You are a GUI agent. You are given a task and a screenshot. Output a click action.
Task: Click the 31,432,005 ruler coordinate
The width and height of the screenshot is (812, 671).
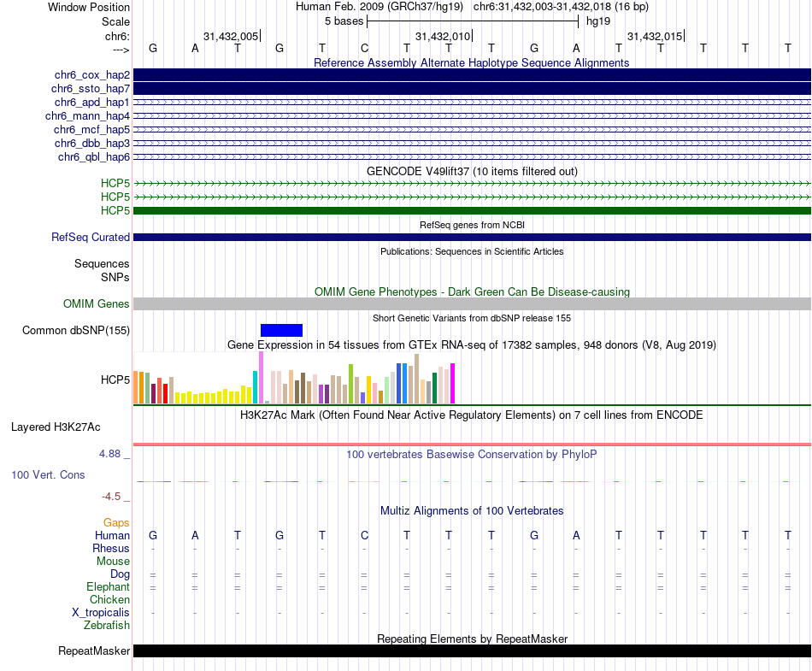(x=231, y=36)
